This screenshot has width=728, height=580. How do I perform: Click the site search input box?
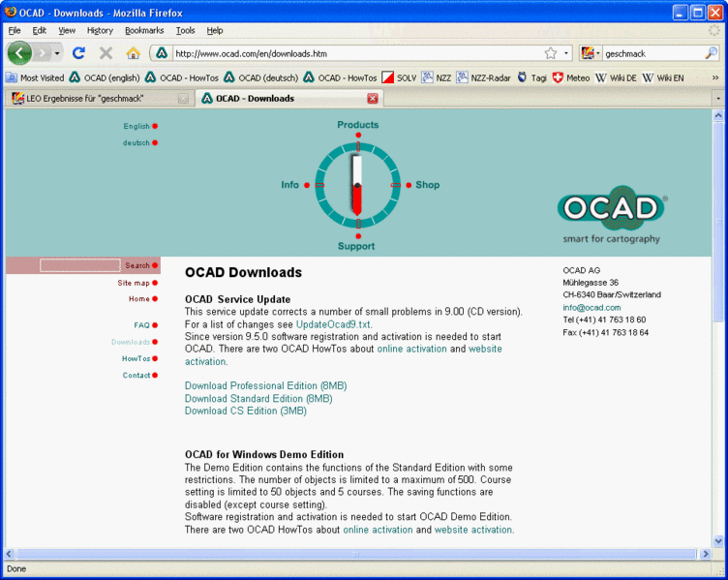click(x=79, y=265)
